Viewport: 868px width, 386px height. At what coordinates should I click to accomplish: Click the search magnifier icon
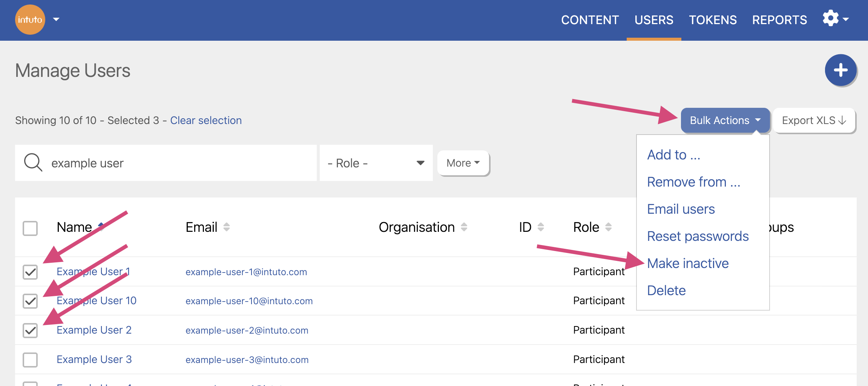(33, 163)
